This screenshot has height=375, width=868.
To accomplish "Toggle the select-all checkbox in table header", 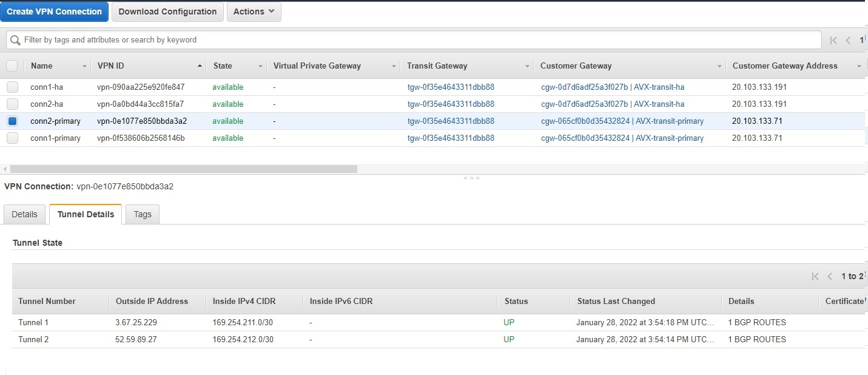I will (x=12, y=66).
